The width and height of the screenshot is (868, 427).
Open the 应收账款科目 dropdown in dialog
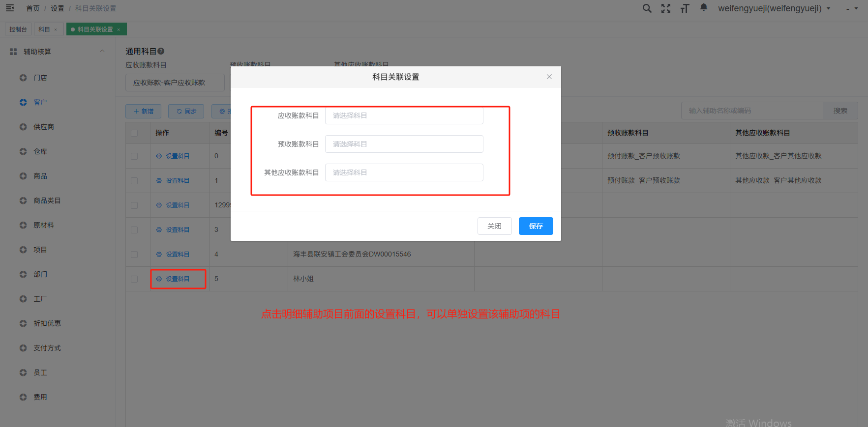pos(404,115)
